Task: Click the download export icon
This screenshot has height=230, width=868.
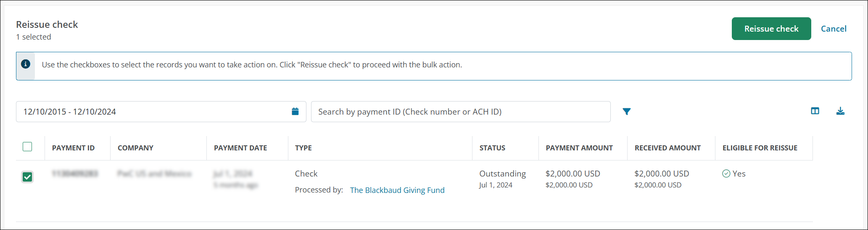Action: (840, 111)
